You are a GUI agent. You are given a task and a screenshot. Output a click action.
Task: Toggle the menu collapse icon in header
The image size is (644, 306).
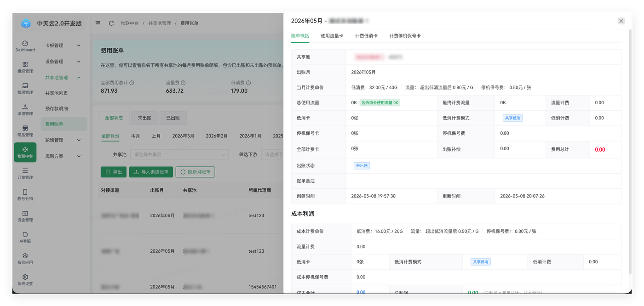coord(98,23)
